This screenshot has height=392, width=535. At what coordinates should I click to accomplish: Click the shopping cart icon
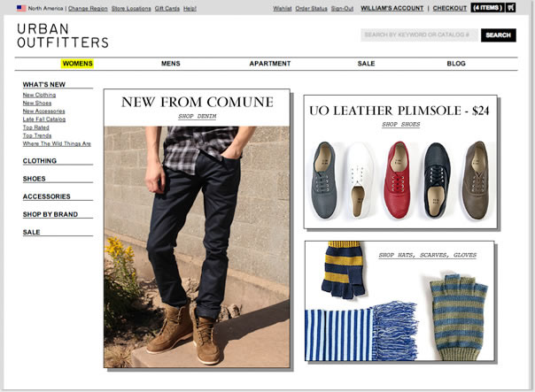pyautogui.click(x=511, y=7)
